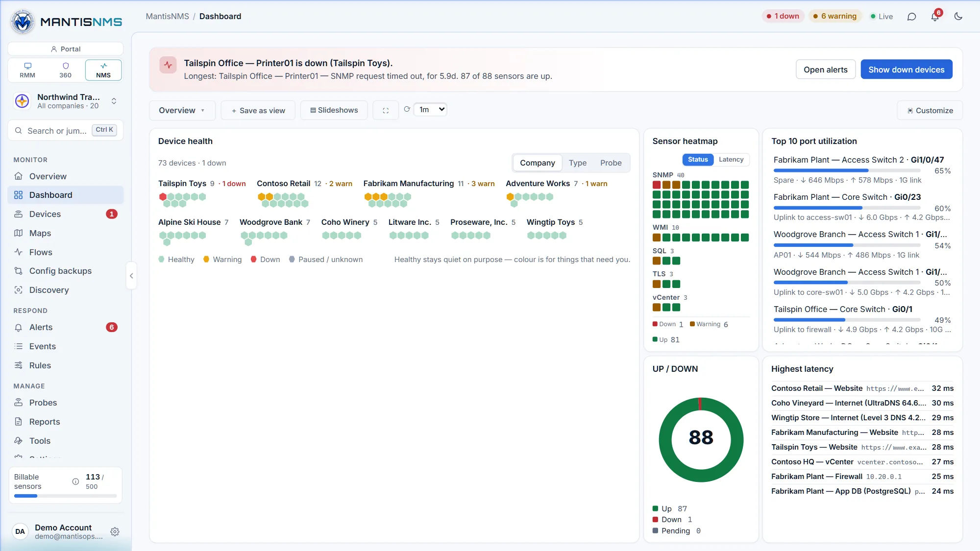Click the refresh icon beside interval selector

click(407, 109)
